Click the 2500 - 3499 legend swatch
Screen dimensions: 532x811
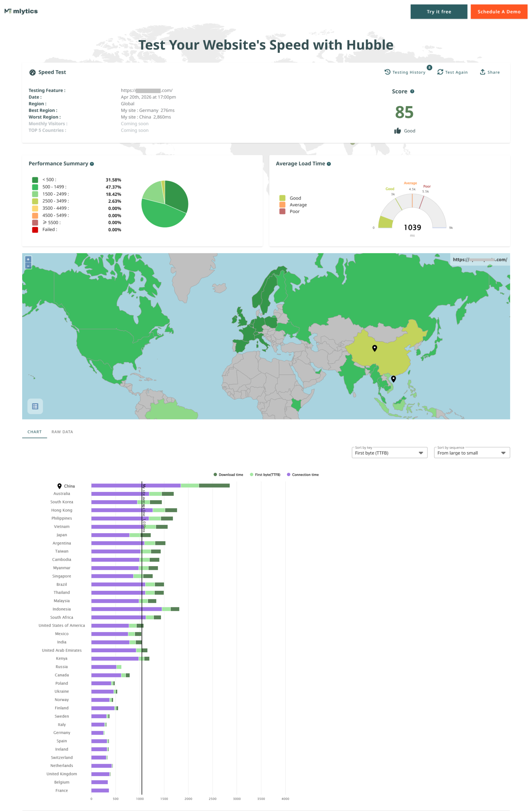[35, 201]
